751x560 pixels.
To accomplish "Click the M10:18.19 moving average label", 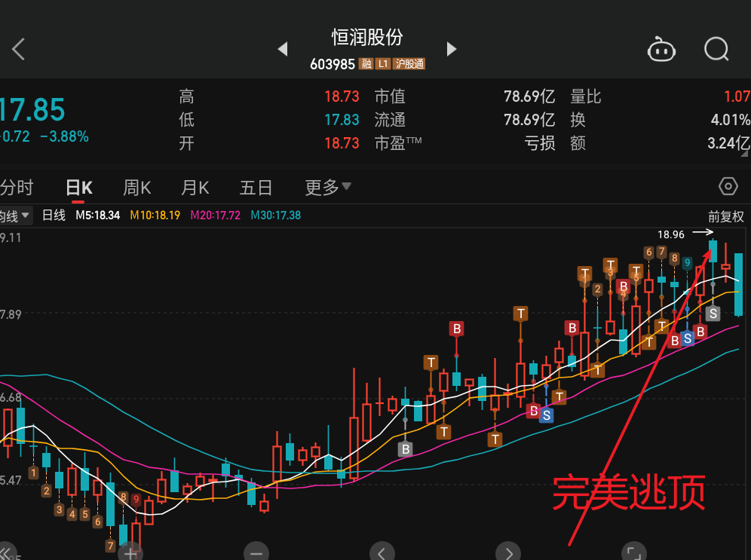I will (155, 216).
